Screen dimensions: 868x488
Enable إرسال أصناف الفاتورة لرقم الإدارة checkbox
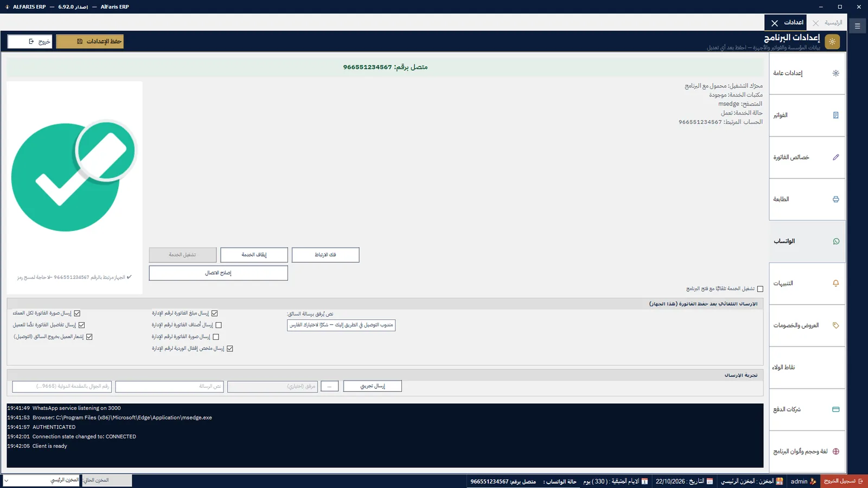[219, 325]
